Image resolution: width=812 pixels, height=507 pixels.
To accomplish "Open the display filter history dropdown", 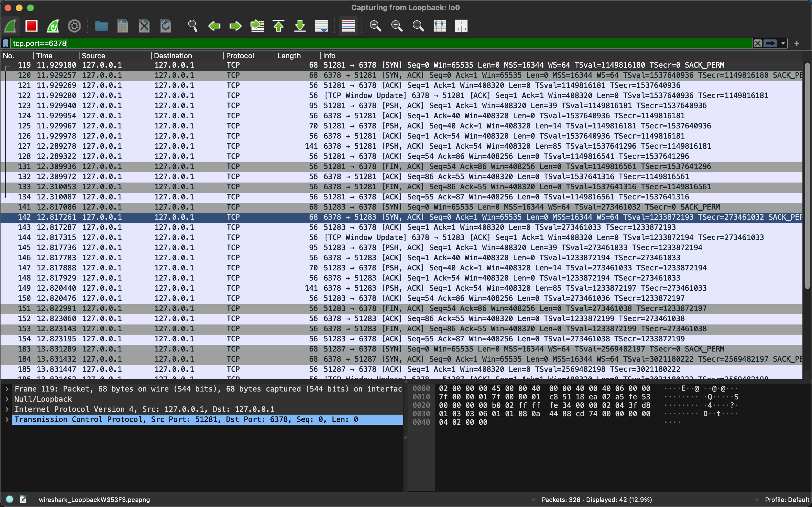I will [783, 43].
